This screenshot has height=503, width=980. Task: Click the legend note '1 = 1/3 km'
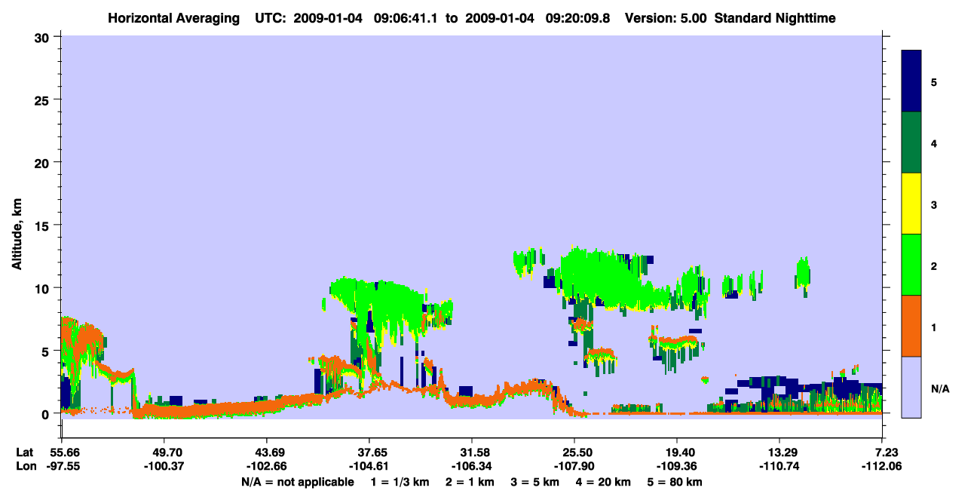point(400,482)
